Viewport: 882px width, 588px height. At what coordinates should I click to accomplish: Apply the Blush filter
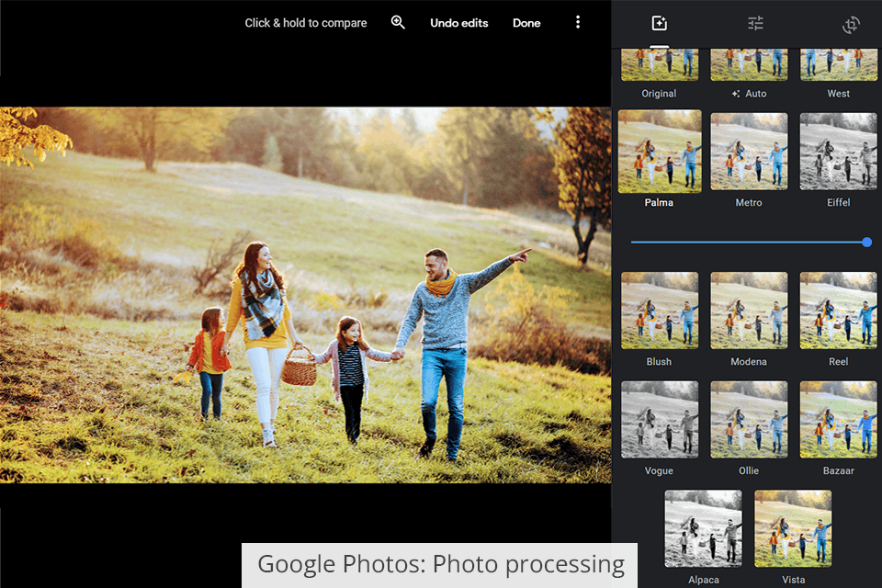coord(660,311)
